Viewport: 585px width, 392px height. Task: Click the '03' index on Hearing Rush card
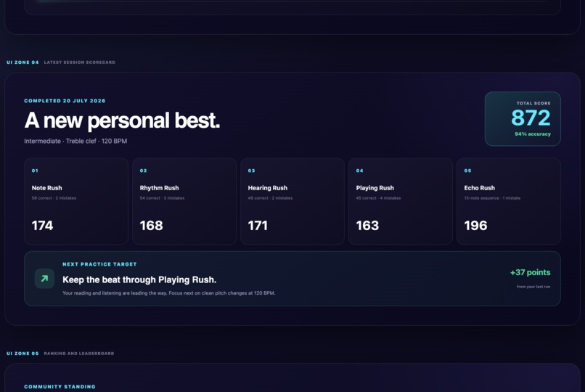(x=251, y=171)
